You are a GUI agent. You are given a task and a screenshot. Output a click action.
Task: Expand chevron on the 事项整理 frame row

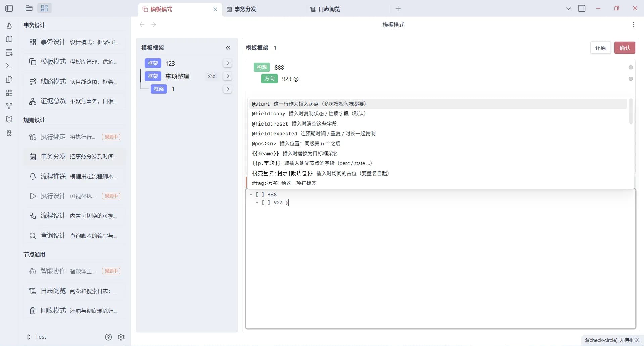228,76
